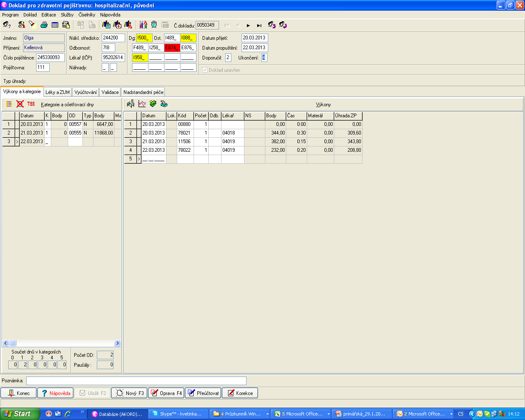Click the Korekce button
Image resolution: width=525 pixels, height=420 pixels.
click(x=240, y=393)
